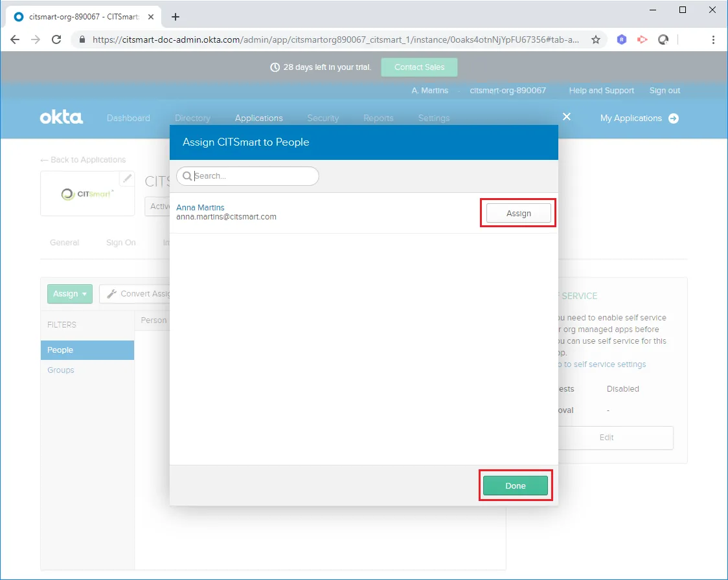
Task: Close the citsmart-org-890067 browser tab
Action: [151, 17]
